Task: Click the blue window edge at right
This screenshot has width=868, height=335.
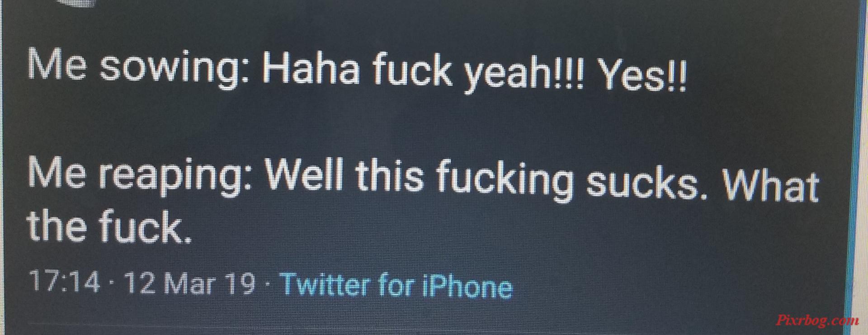Action: coord(854,167)
